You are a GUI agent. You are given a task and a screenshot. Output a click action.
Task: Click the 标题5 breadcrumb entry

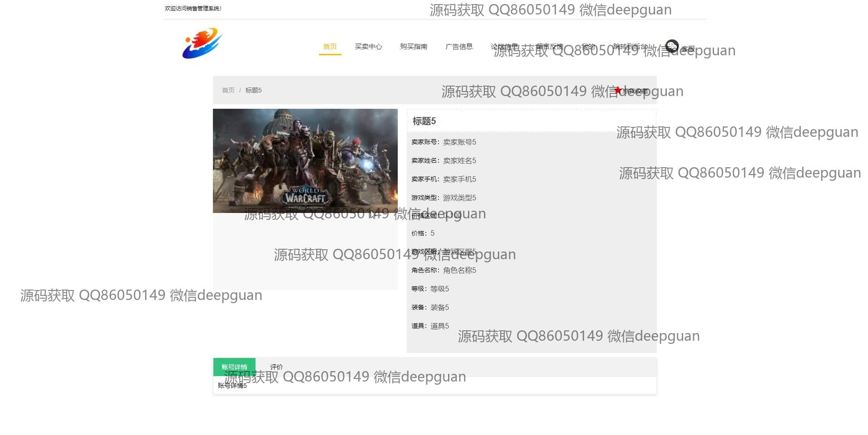(254, 90)
